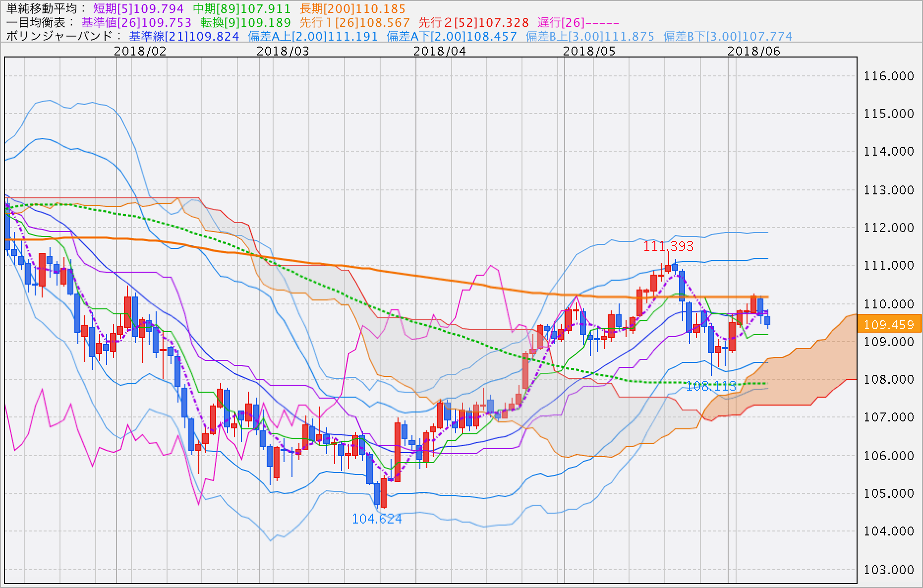This screenshot has height=588, width=923.
Task: Click the 116.000 price axis label
Action: coord(889,76)
